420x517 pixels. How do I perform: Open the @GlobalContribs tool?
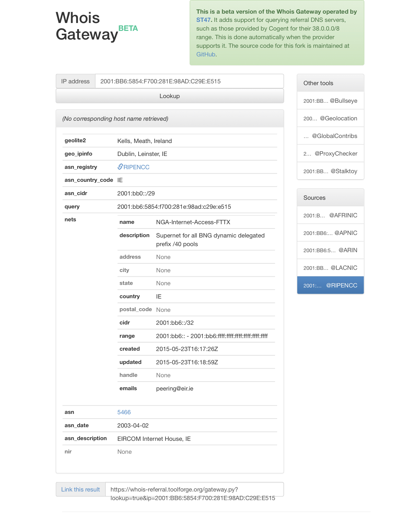point(331,136)
